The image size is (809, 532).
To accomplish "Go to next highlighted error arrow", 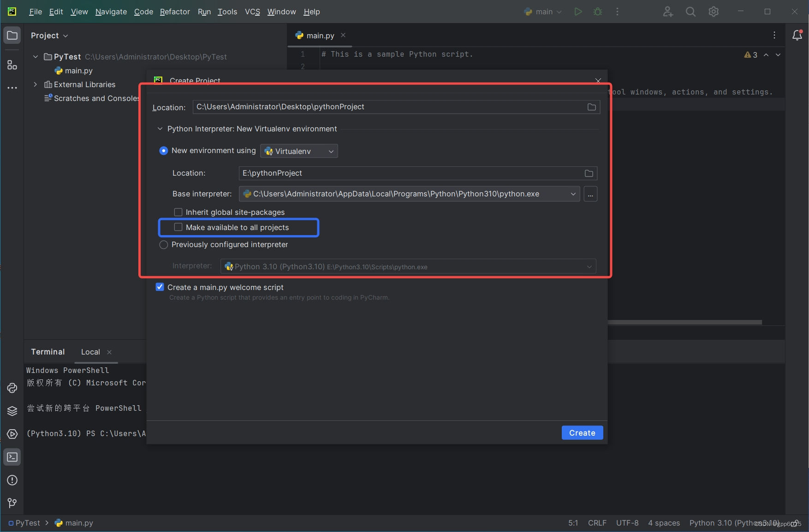I will 778,55.
